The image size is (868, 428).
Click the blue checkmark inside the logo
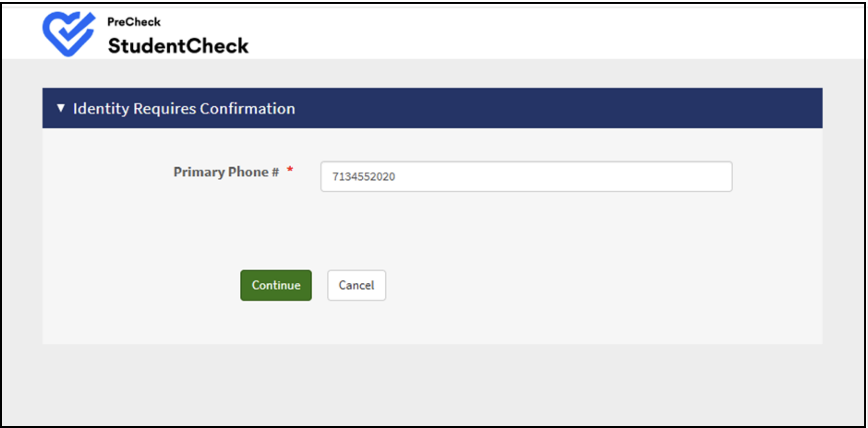coord(74,28)
